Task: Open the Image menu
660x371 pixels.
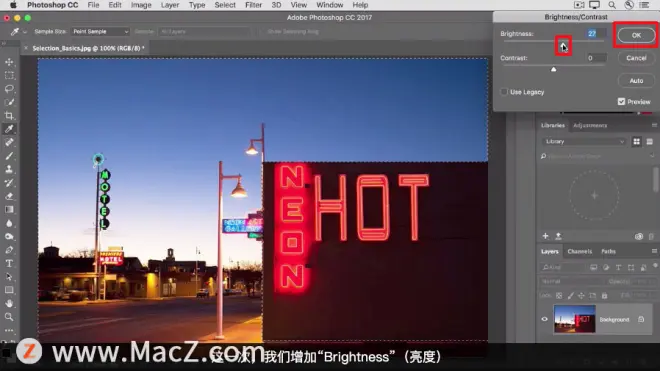Action: point(141,5)
